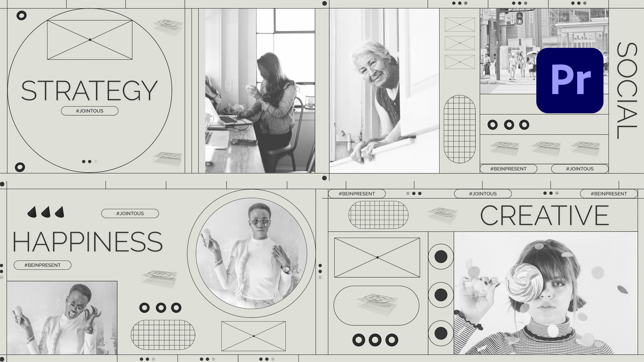This screenshot has width=644, height=362.
Task: Click the #BEINPRESENT tag at CREATIVE panel's top-left
Action: click(x=357, y=194)
